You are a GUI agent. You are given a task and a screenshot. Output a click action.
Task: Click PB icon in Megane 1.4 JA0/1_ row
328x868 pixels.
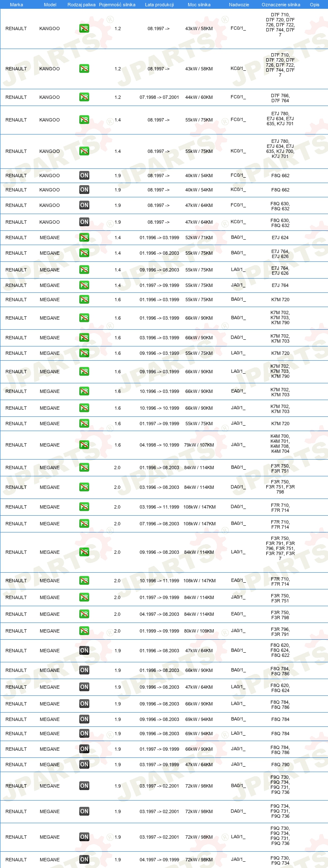point(84,285)
